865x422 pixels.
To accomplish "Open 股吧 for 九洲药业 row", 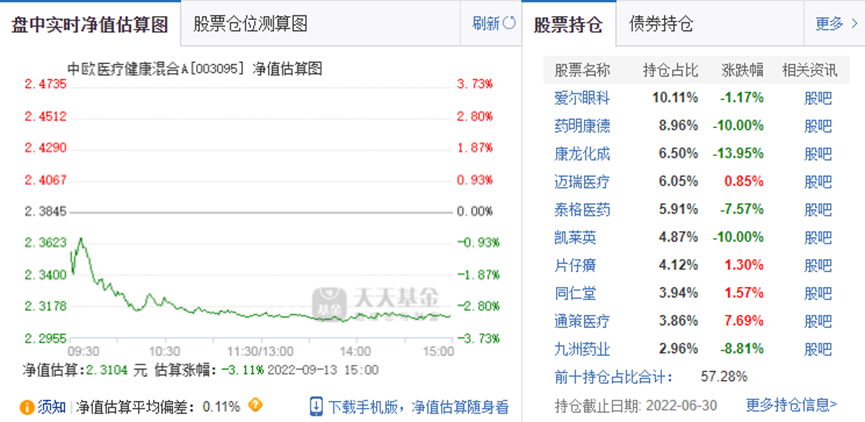I will [x=818, y=349].
